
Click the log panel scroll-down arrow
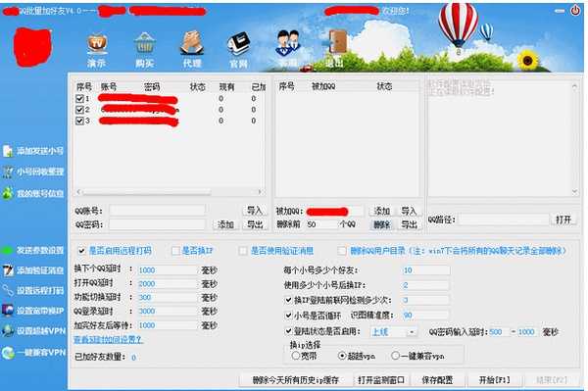coord(575,192)
